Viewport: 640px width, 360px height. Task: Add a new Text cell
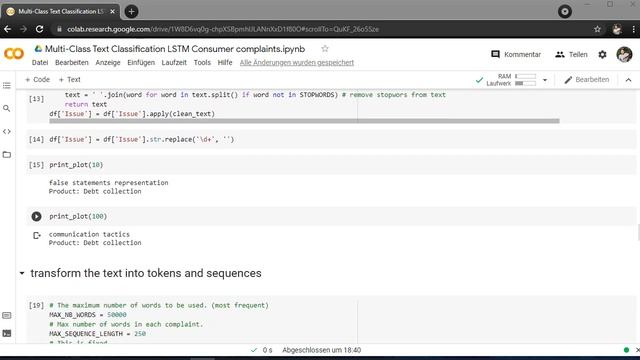coord(69,80)
